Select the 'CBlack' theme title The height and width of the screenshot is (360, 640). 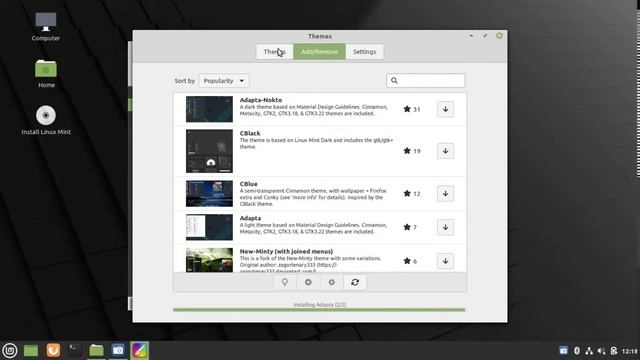250,133
